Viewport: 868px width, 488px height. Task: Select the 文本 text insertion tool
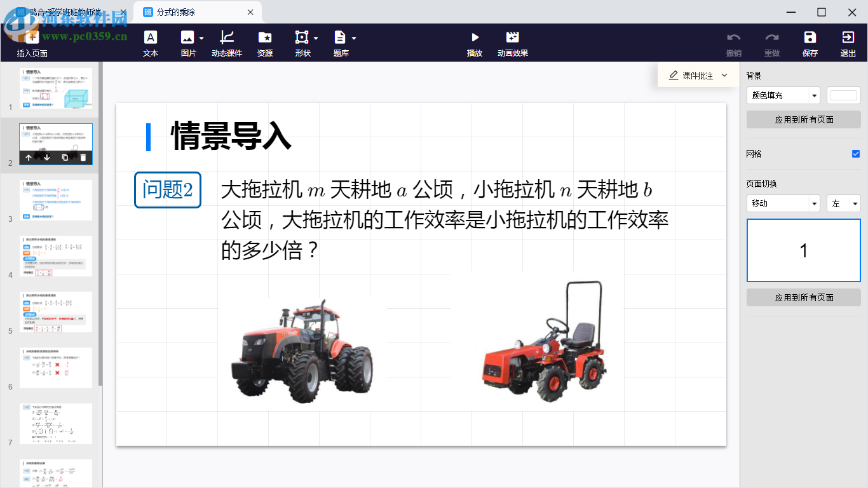coord(151,43)
